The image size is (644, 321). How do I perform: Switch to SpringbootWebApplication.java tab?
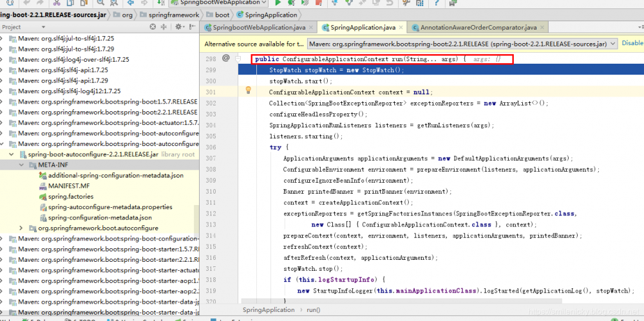pos(260,28)
